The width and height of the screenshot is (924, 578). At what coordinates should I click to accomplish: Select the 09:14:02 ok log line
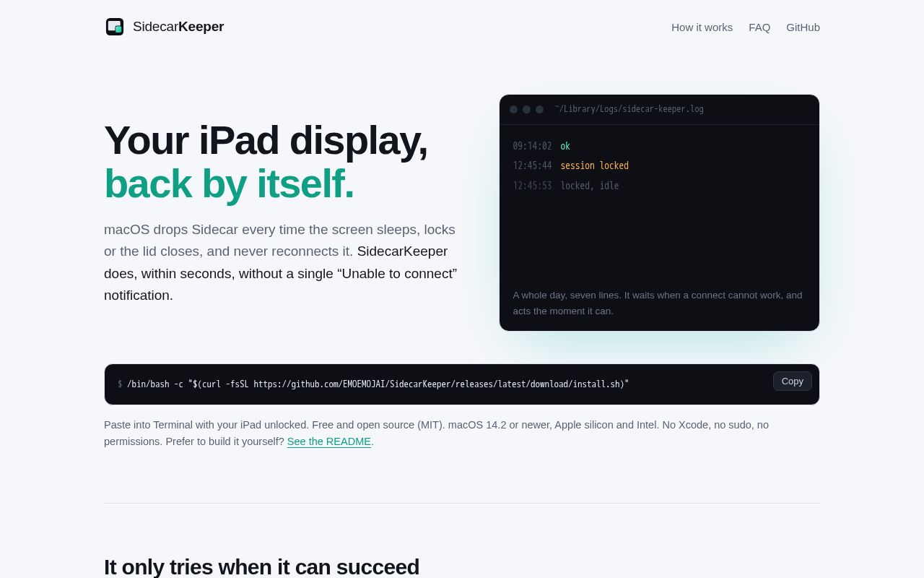541,146
